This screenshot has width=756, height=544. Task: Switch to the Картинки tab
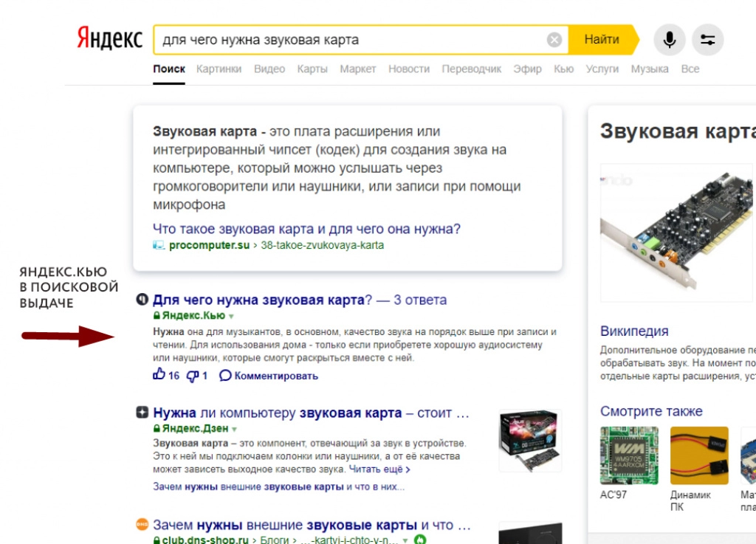pyautogui.click(x=219, y=69)
